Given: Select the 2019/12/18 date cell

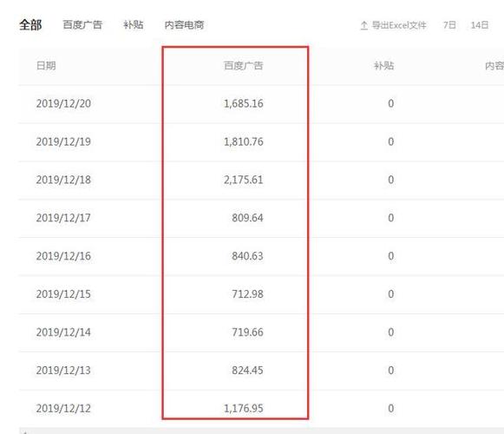Looking at the screenshot, I should 63,180.
